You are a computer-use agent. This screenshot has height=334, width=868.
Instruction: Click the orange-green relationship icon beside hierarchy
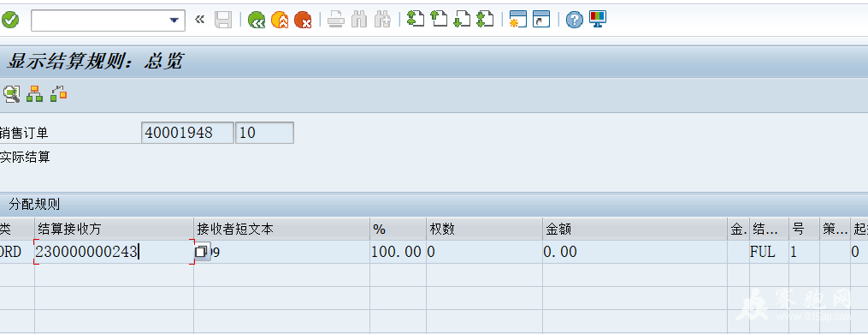[58, 93]
